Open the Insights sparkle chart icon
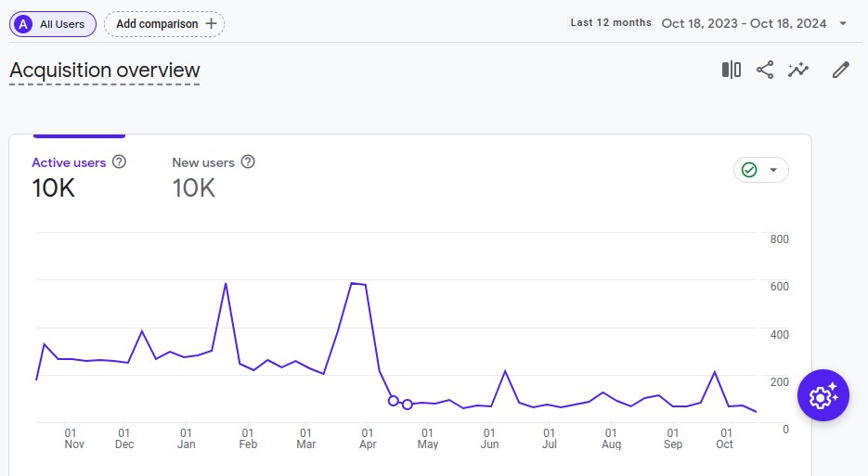 tap(798, 71)
